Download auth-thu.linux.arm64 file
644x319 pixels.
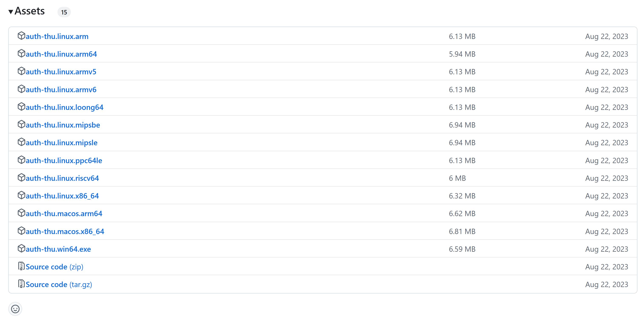61,54
